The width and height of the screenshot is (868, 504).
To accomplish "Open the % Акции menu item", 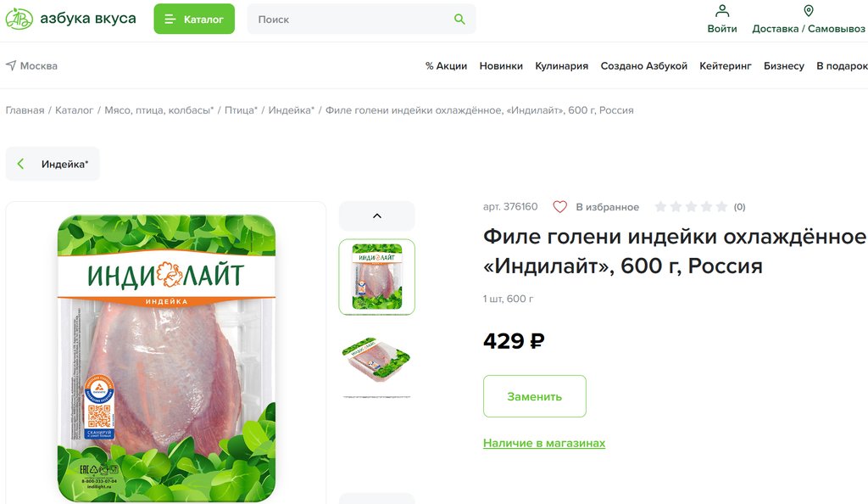I will (446, 66).
